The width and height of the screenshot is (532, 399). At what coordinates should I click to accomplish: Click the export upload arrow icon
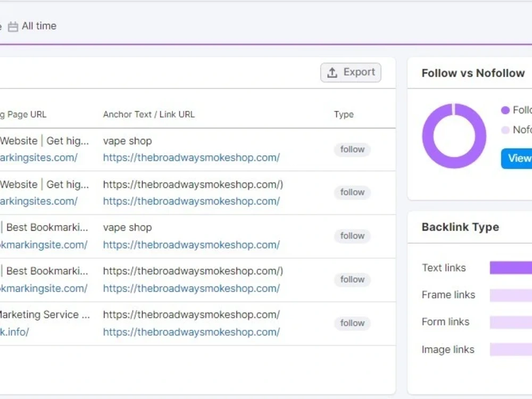tap(332, 72)
